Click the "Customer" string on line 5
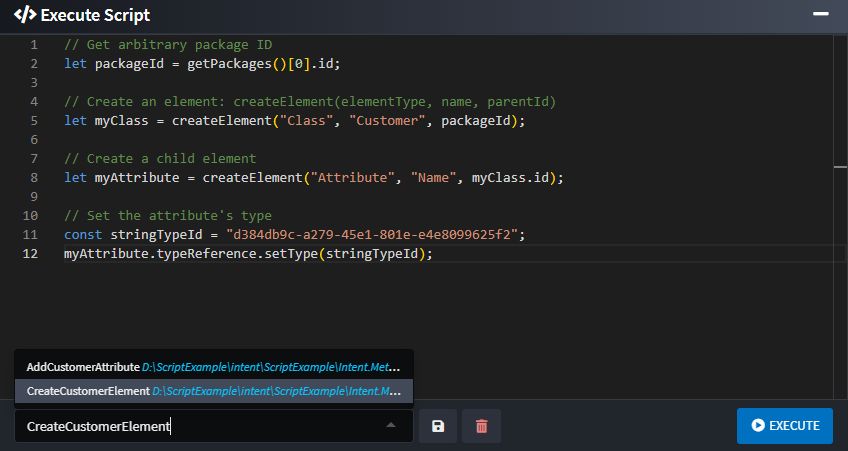The width and height of the screenshot is (848, 451). (x=387, y=121)
